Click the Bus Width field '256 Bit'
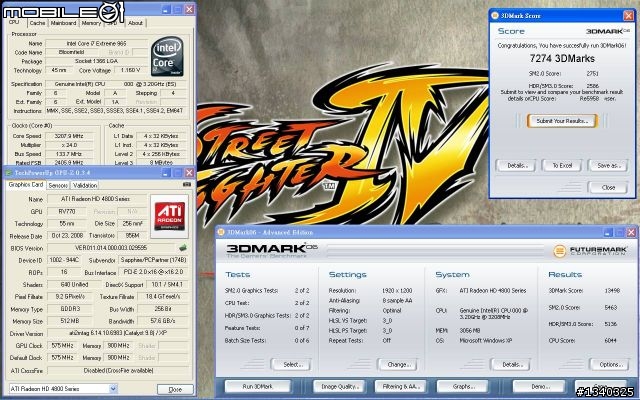Screen dimensions: 640x400 click(163, 309)
